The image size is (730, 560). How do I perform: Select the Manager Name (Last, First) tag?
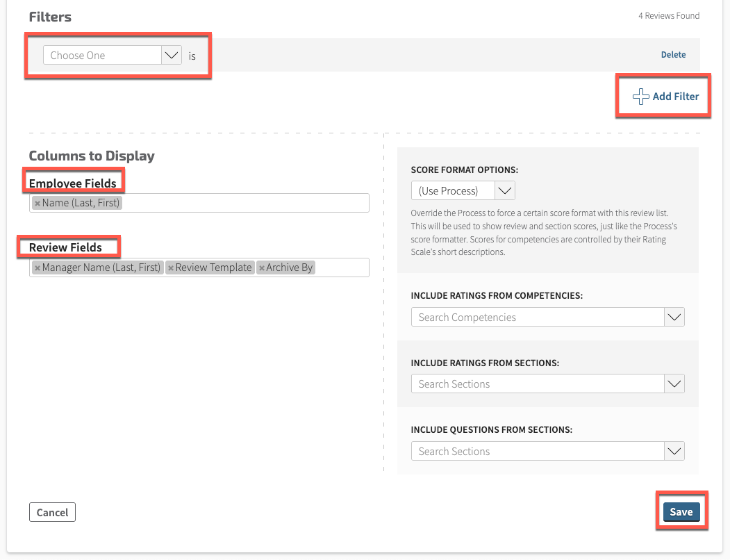98,267
